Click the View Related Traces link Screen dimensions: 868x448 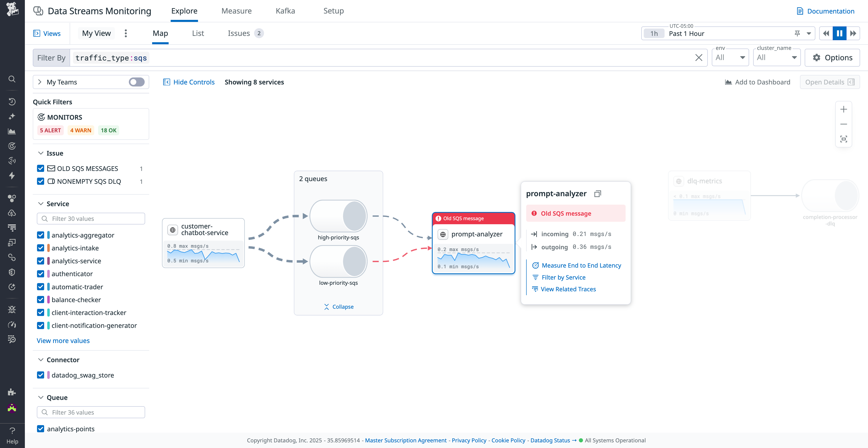click(568, 289)
